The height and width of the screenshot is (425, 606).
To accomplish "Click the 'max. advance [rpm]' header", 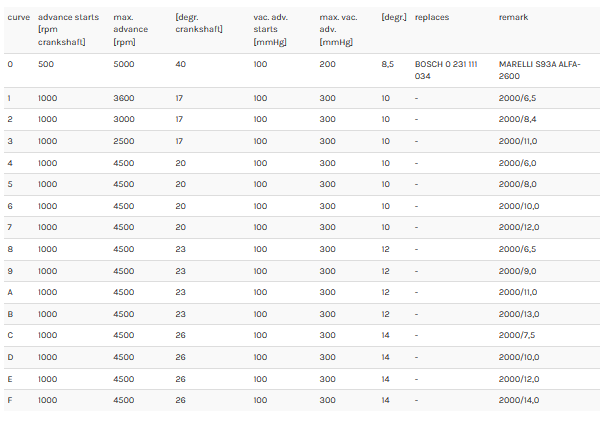I will (131, 29).
